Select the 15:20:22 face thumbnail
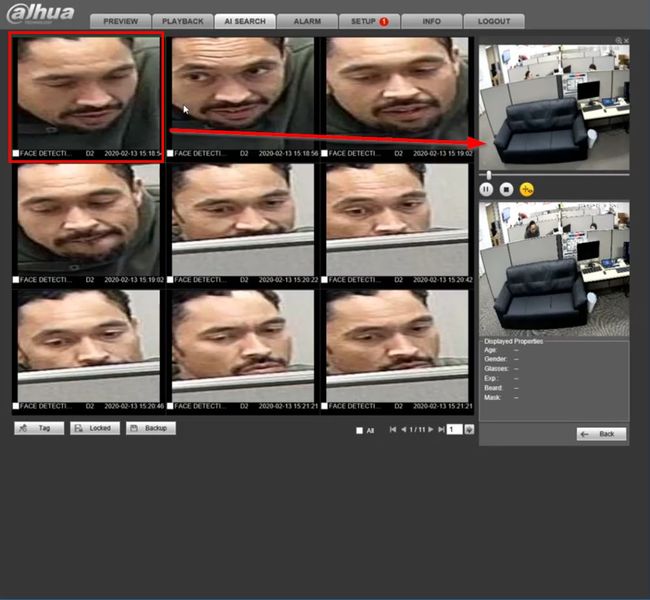 coord(243,219)
